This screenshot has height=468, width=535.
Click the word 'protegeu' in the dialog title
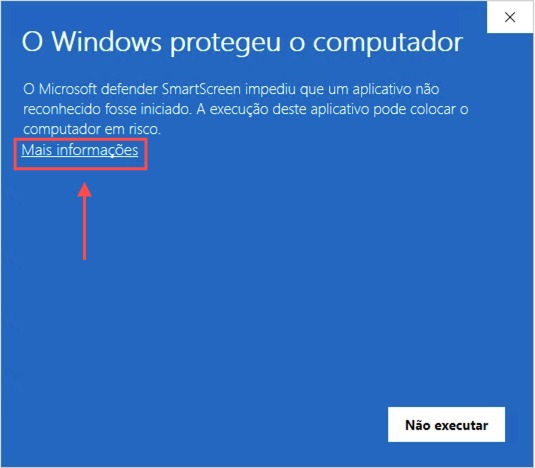(x=225, y=43)
